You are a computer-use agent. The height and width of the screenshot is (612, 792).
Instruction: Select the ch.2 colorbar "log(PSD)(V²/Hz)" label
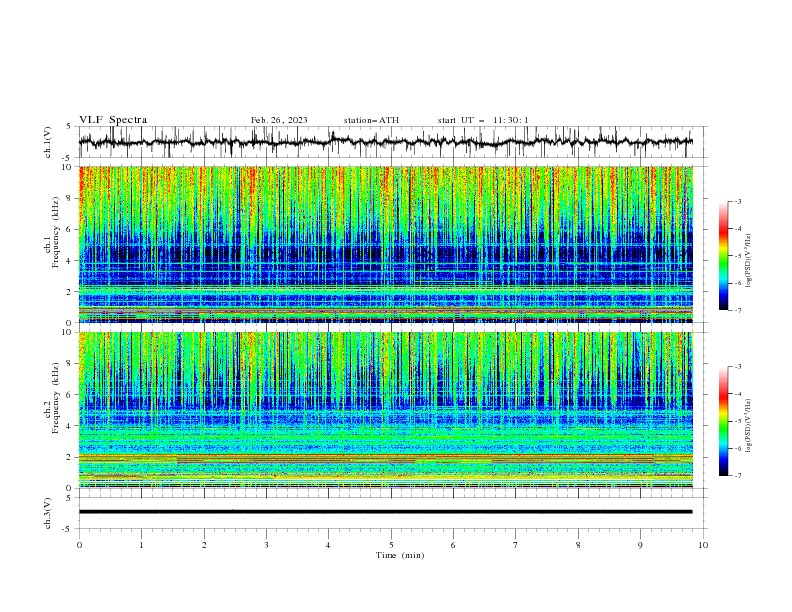tap(749, 425)
